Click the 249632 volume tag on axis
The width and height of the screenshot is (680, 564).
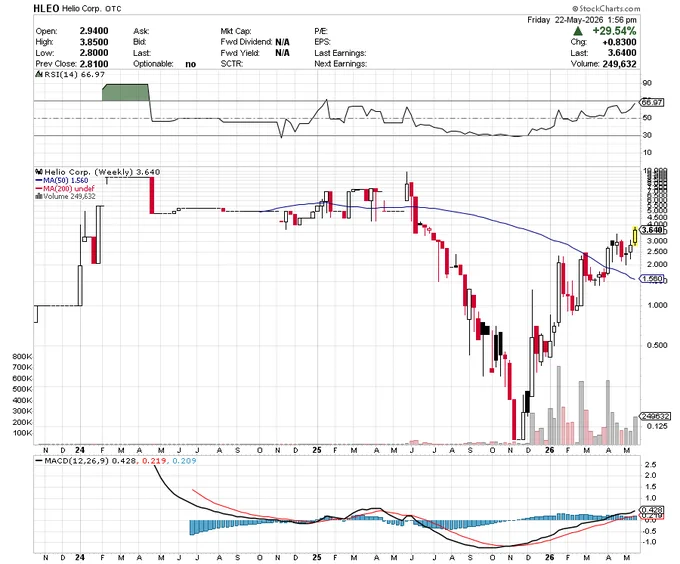(656, 416)
